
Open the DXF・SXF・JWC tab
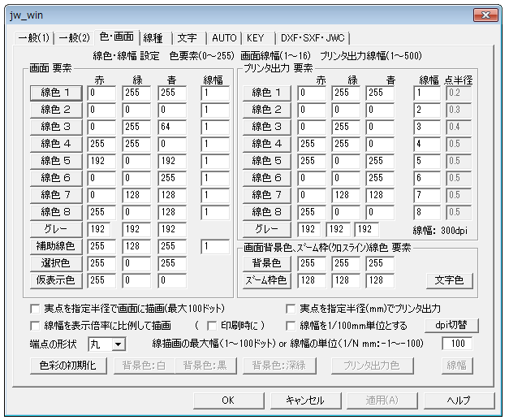[x=313, y=38]
